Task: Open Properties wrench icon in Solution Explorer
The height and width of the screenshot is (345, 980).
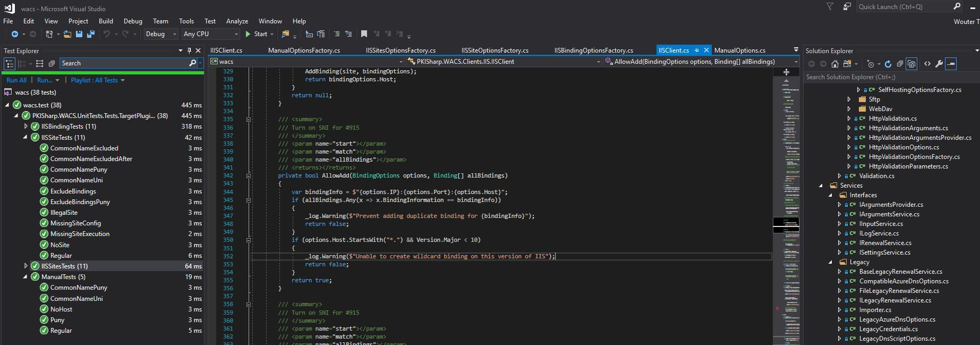Action: click(x=939, y=64)
